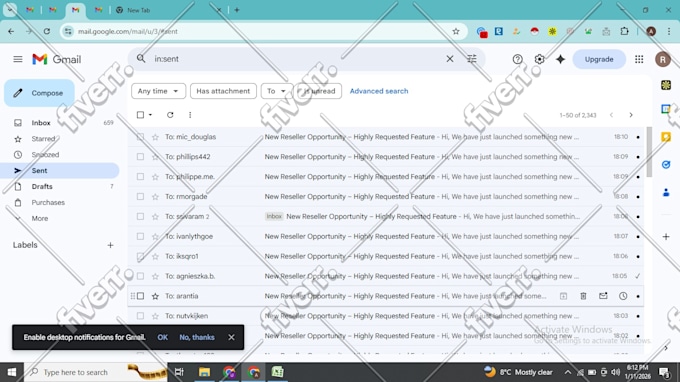Dismiss the notification banner with X
The width and height of the screenshot is (680, 382).
(x=231, y=337)
